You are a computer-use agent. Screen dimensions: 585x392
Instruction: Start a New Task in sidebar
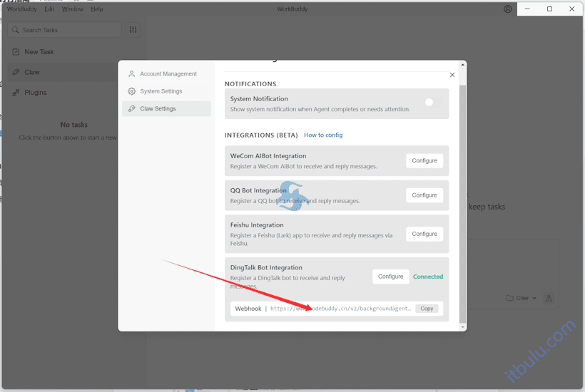tap(39, 52)
